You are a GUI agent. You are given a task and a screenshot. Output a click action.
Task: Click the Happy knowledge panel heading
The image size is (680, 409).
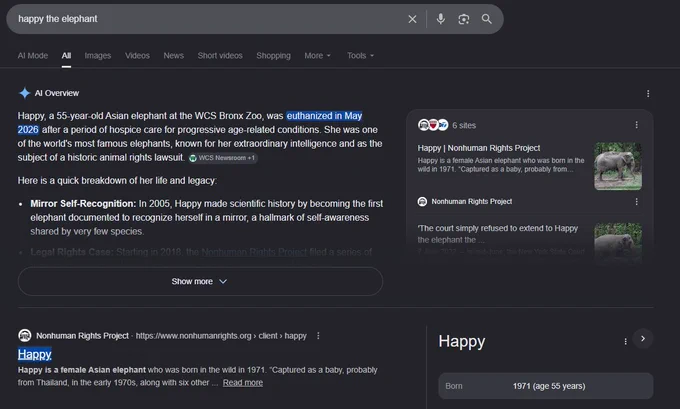[x=461, y=341]
